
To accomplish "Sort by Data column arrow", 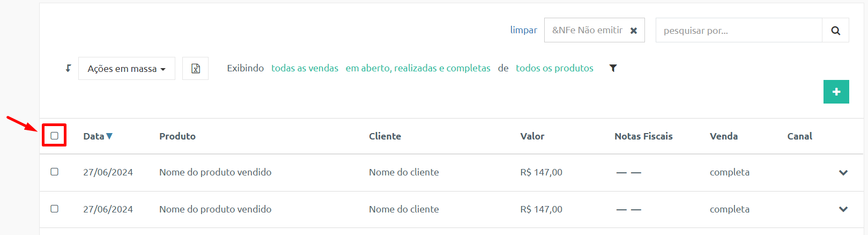I will coord(109,136).
